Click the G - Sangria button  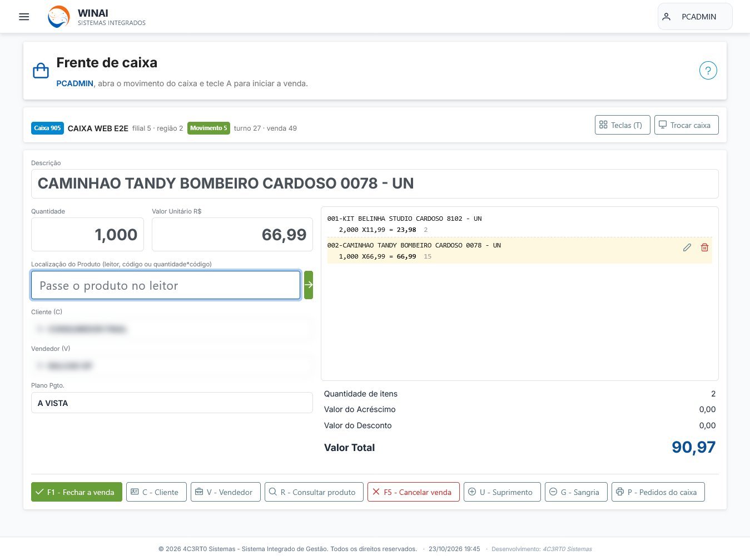(x=576, y=492)
